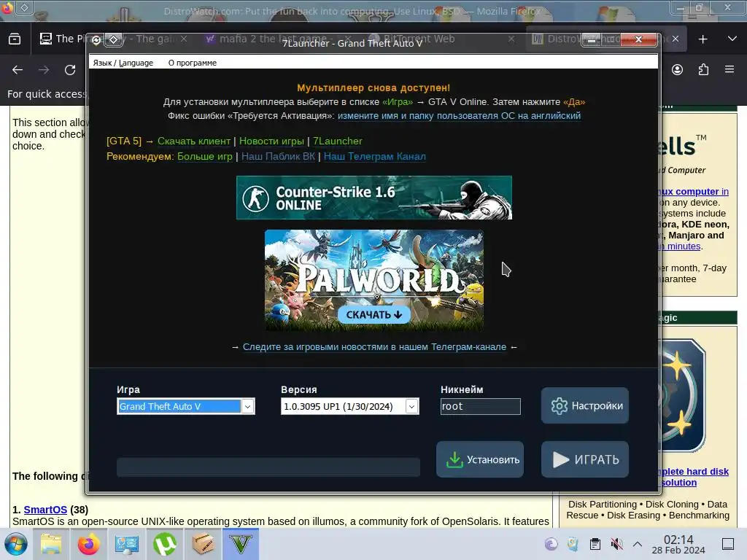Open a new tab in Firefox
This screenshot has height=560, width=747.
point(703,39)
